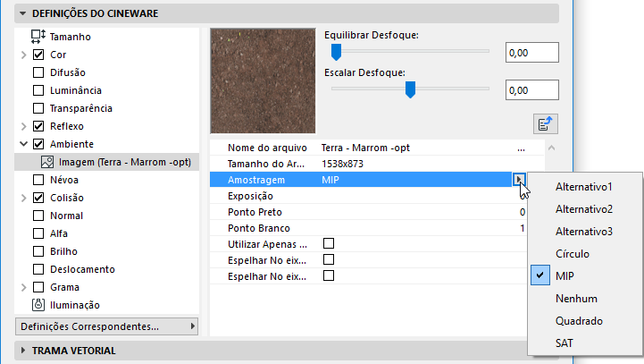Select the Exposição row
This screenshot has height=364, width=644.
click(368, 196)
